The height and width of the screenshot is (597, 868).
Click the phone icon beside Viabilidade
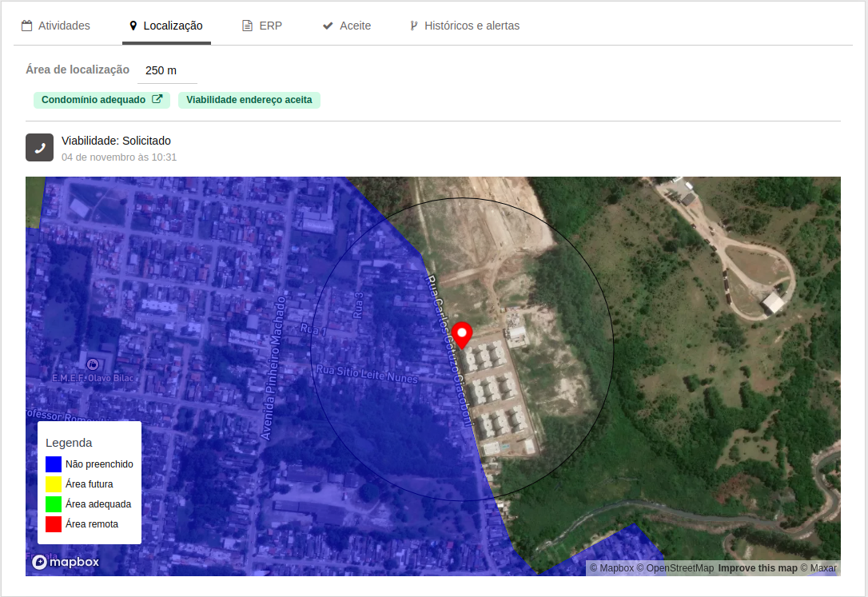point(39,148)
